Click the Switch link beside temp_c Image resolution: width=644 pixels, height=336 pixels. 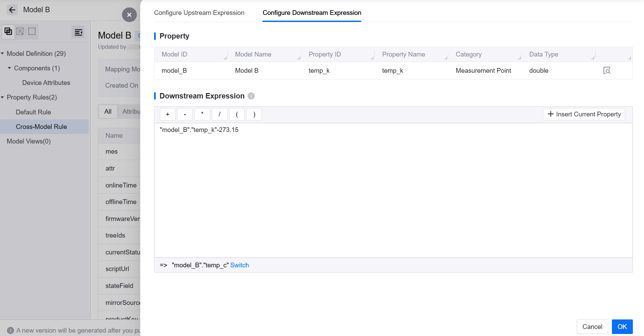239,265
